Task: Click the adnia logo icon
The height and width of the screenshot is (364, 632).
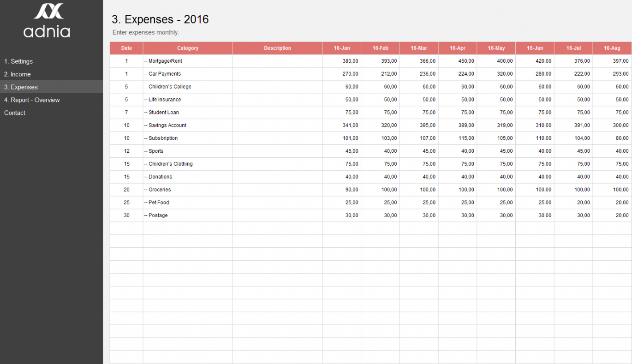Action: coord(48,11)
